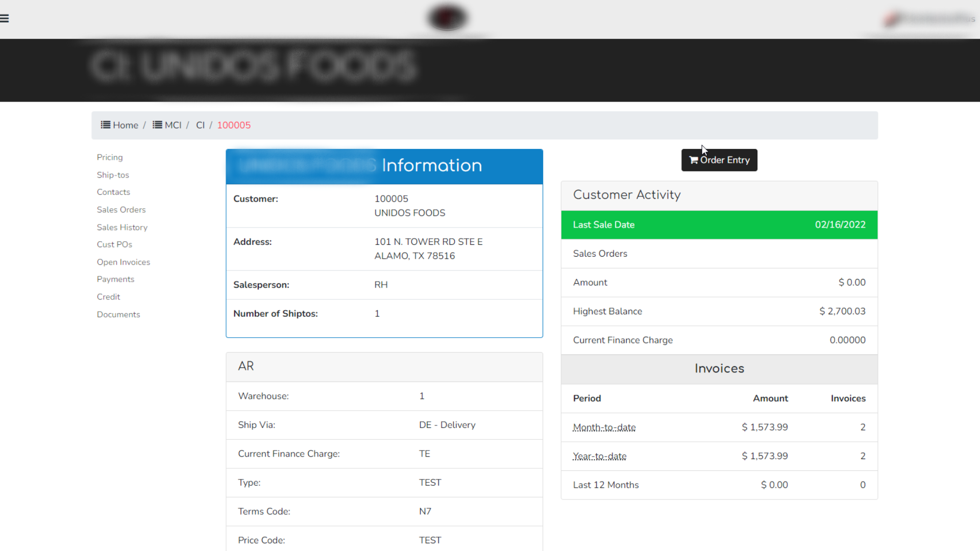Open Sales Orders in the sidebar

tap(121, 210)
